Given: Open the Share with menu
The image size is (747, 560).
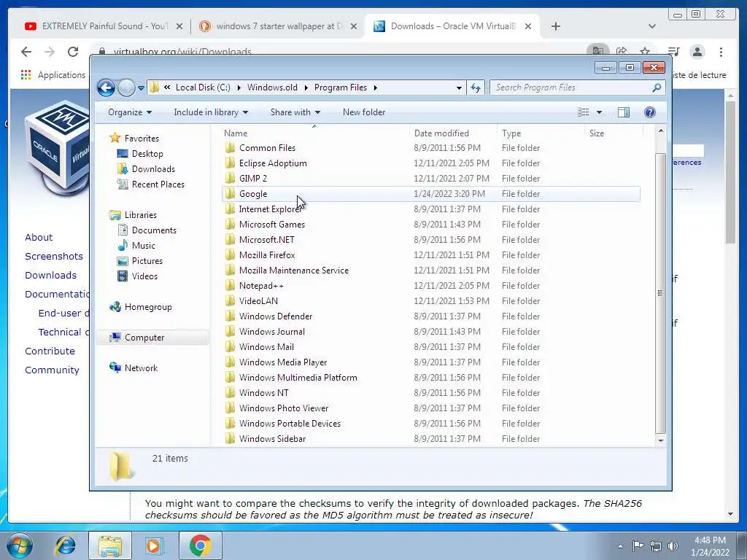Looking at the screenshot, I should [295, 112].
